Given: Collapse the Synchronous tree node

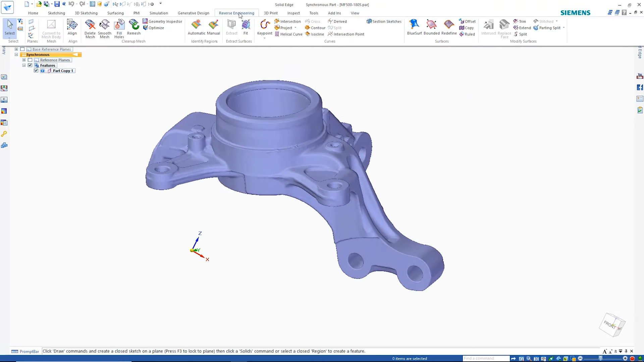Looking at the screenshot, I should 16,55.
